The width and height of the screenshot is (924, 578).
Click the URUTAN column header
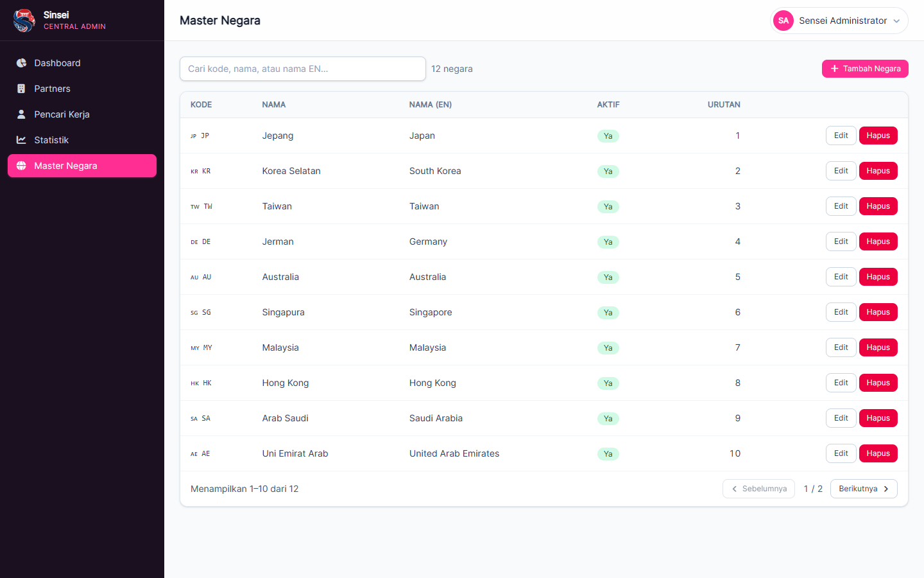click(x=724, y=105)
